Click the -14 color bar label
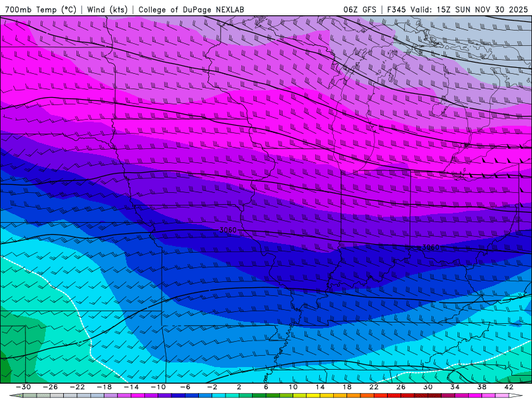 pyautogui.click(x=131, y=387)
